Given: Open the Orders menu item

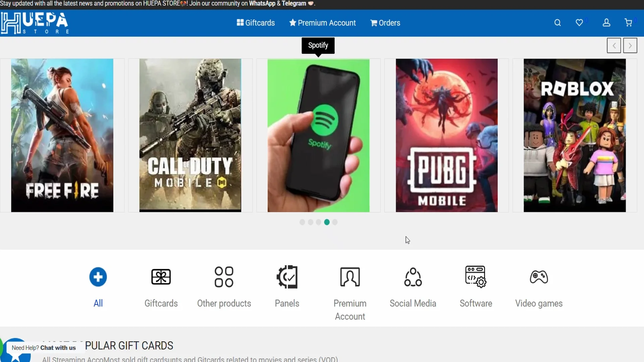Looking at the screenshot, I should point(385,23).
